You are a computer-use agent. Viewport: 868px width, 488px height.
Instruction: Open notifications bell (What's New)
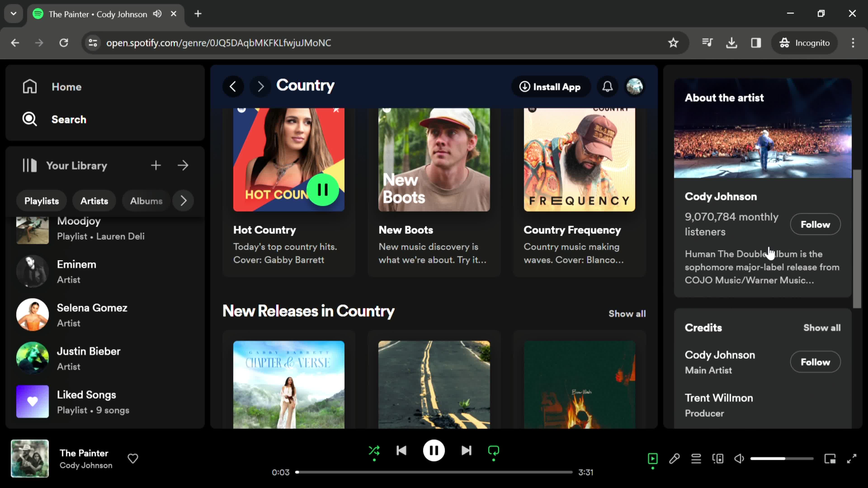[608, 87]
